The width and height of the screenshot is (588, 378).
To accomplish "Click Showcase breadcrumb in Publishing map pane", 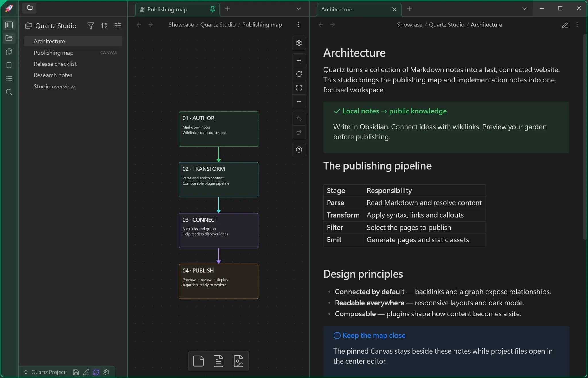I will (181, 25).
